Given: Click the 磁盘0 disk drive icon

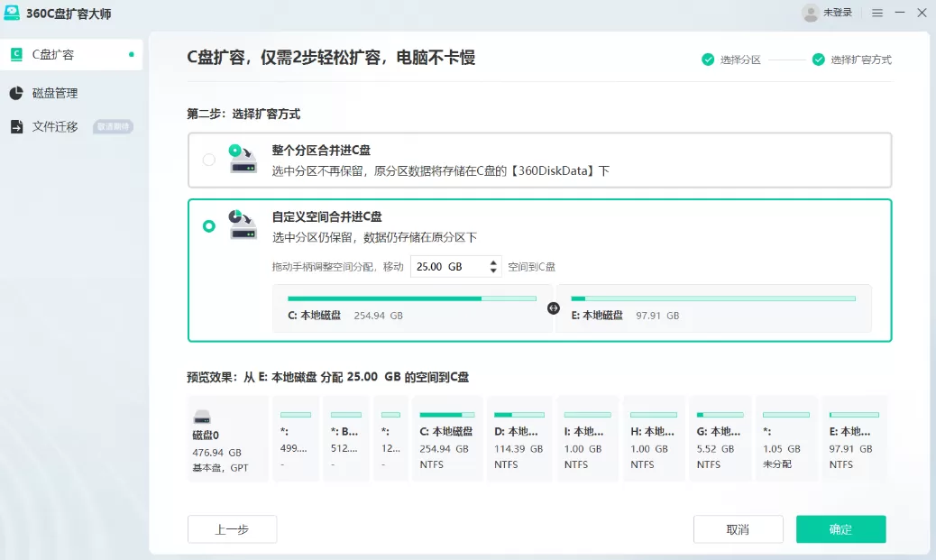Looking at the screenshot, I should 202,416.
